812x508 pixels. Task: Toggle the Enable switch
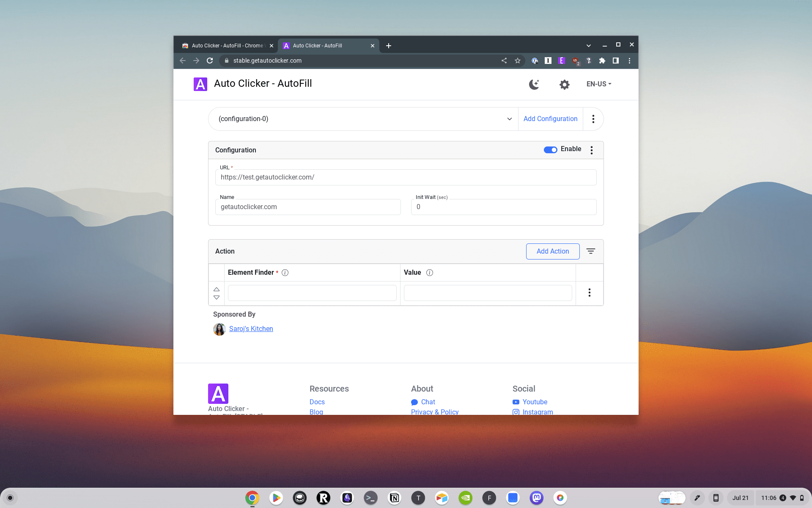point(550,149)
